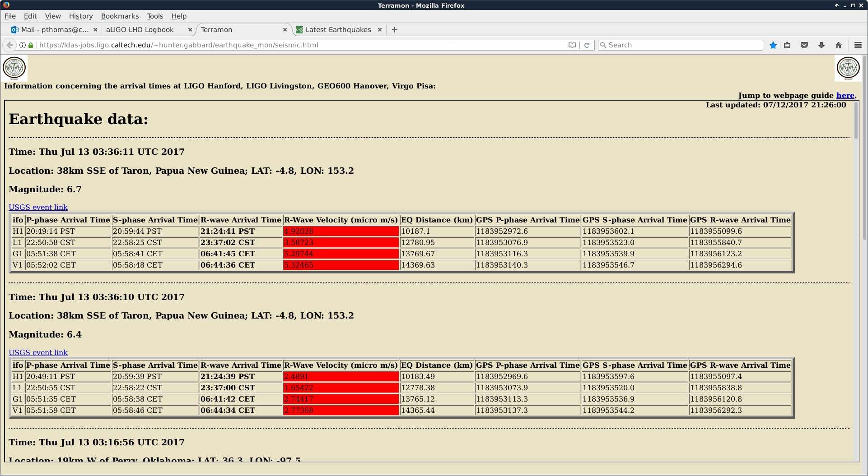Reload the current page
The width and height of the screenshot is (868, 476).
click(587, 45)
